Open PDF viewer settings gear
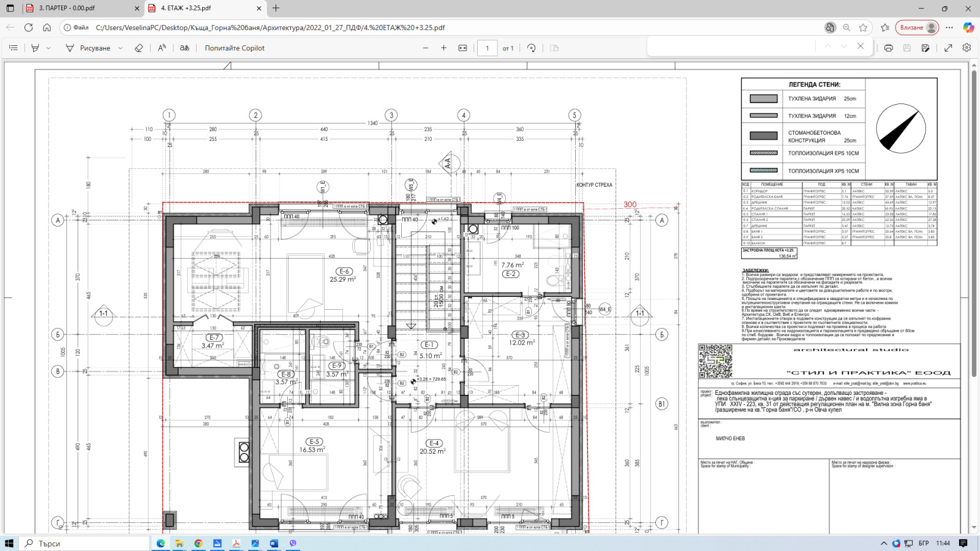Screen dimensions: 980x551 967,48
